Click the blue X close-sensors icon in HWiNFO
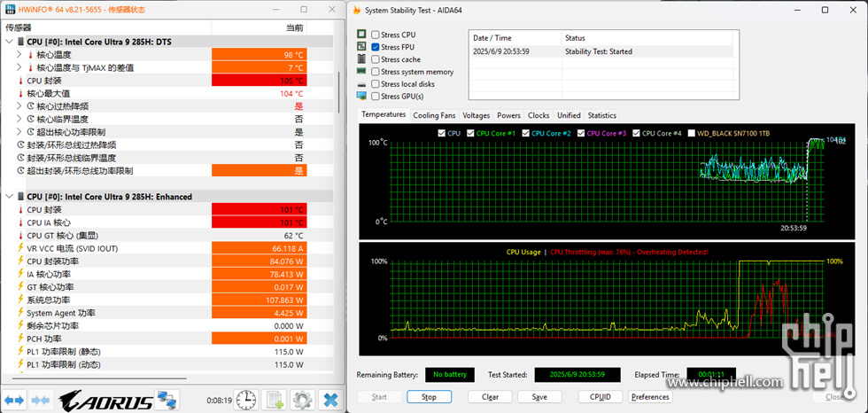 coord(331,400)
